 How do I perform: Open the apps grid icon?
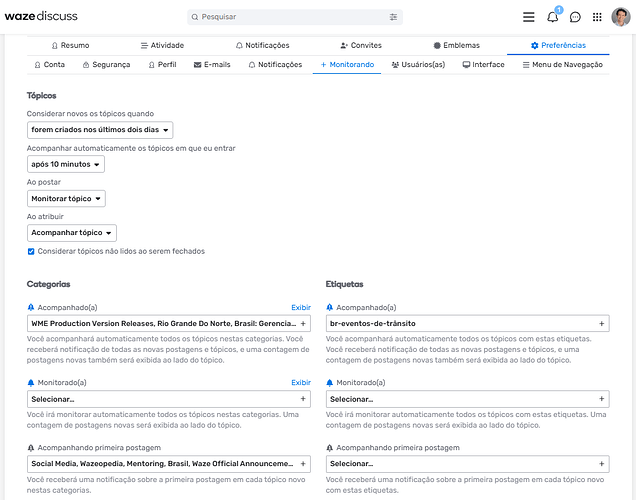point(597,17)
